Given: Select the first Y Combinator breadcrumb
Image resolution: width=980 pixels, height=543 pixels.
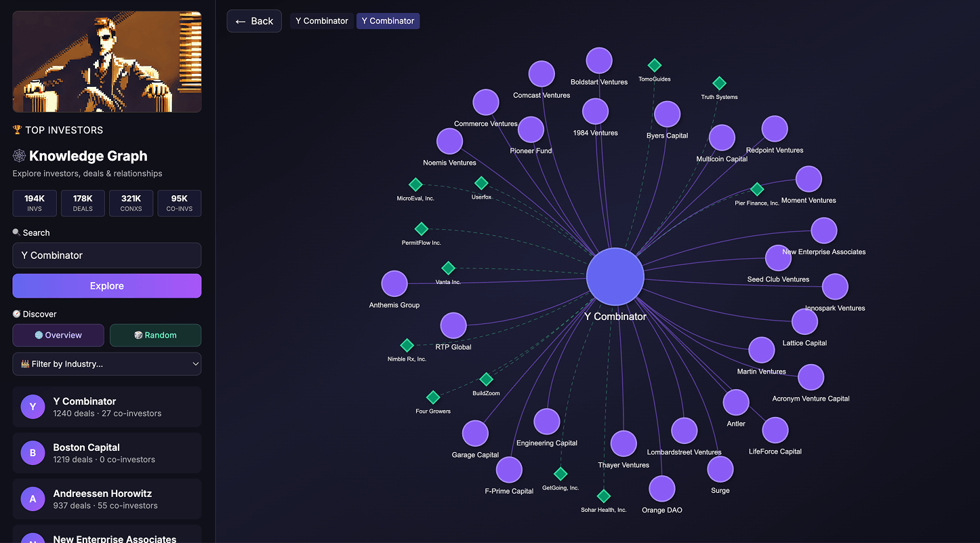Looking at the screenshot, I should pyautogui.click(x=322, y=21).
